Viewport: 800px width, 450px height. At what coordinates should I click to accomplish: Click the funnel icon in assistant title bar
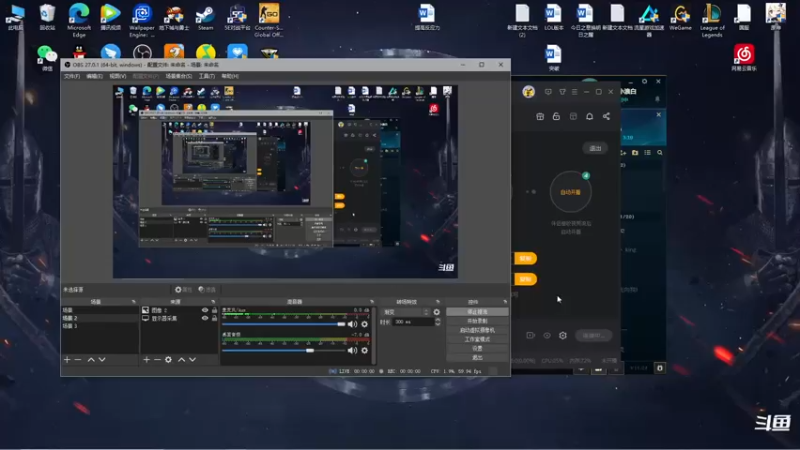click(562, 92)
